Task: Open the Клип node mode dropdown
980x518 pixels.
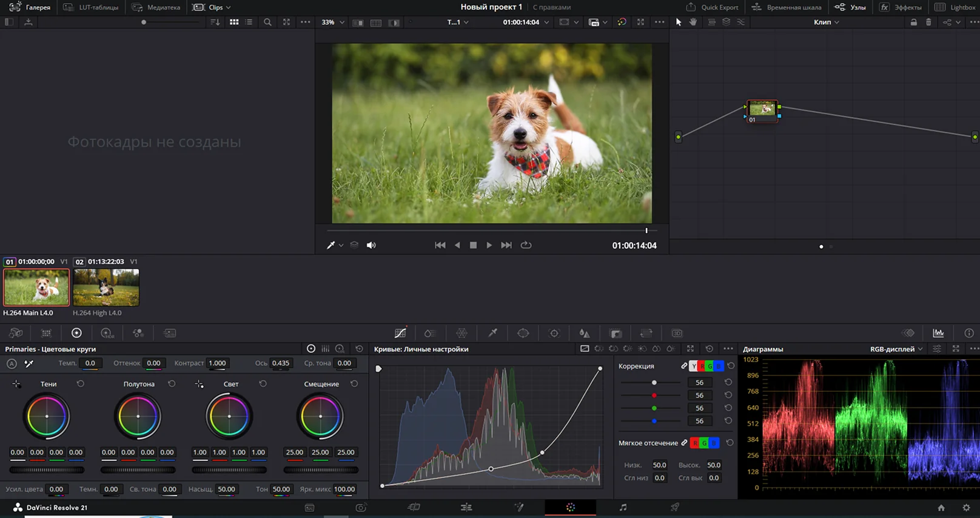Action: pyautogui.click(x=827, y=22)
